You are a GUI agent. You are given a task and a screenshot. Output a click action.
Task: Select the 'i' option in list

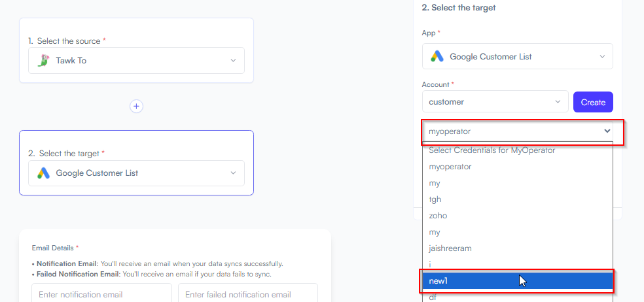click(x=518, y=265)
